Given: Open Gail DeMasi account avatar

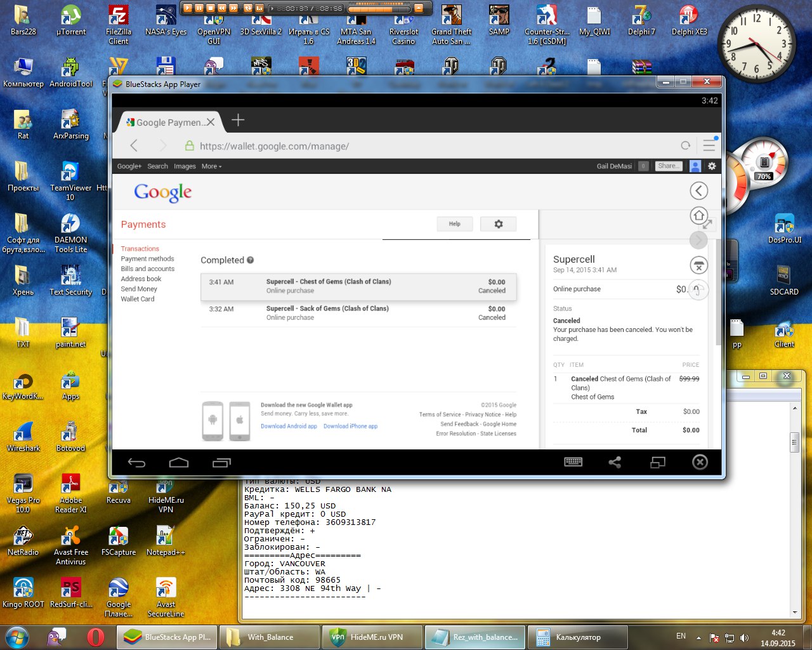Looking at the screenshot, I should tap(695, 166).
